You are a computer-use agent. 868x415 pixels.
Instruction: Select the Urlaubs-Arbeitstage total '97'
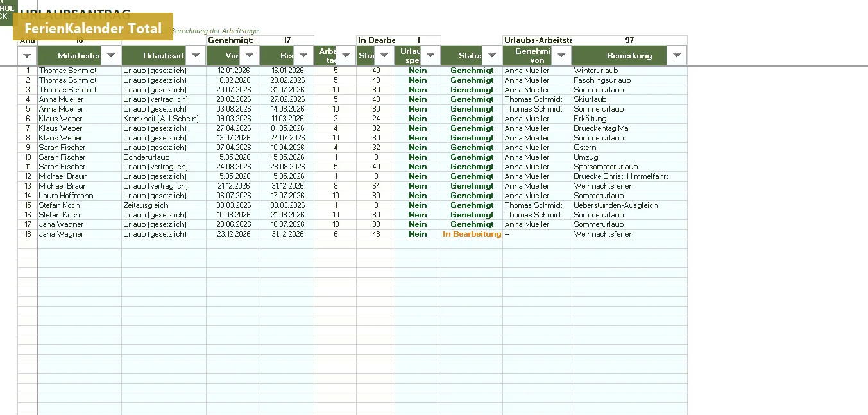tap(629, 40)
